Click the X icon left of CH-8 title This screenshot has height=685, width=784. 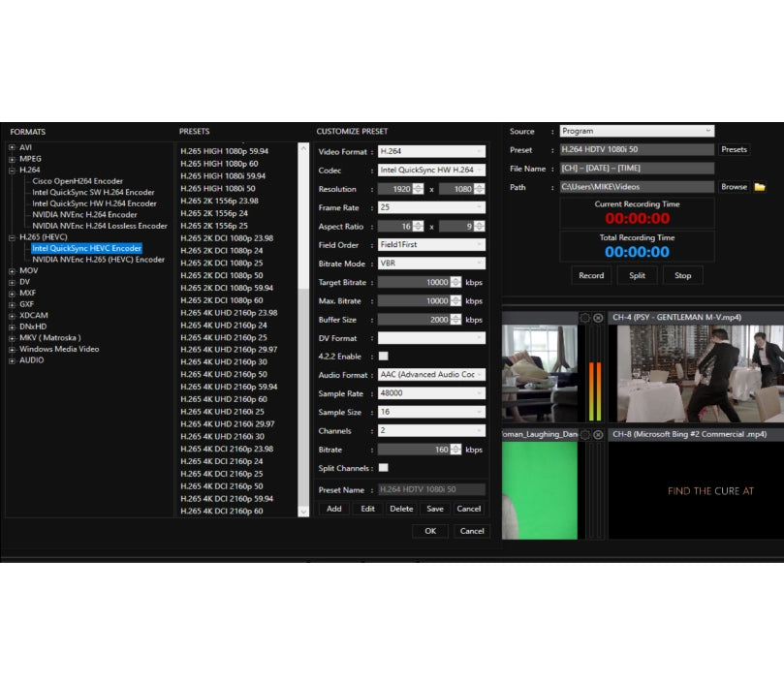pyautogui.click(x=598, y=434)
